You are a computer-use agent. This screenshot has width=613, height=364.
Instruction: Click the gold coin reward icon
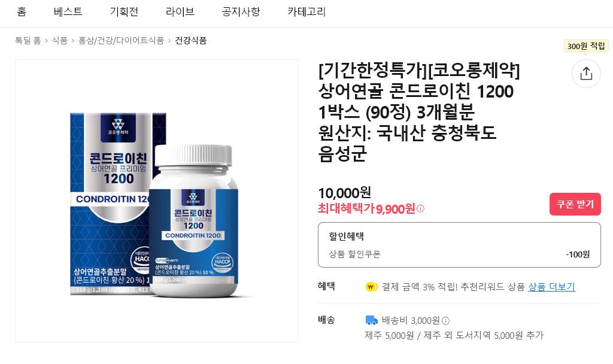pyautogui.click(x=371, y=287)
